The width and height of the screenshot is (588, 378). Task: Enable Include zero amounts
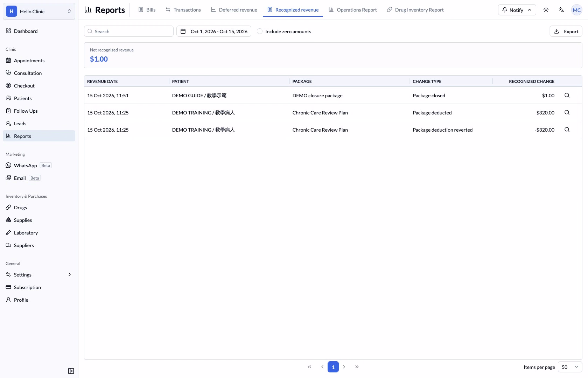pos(260,31)
